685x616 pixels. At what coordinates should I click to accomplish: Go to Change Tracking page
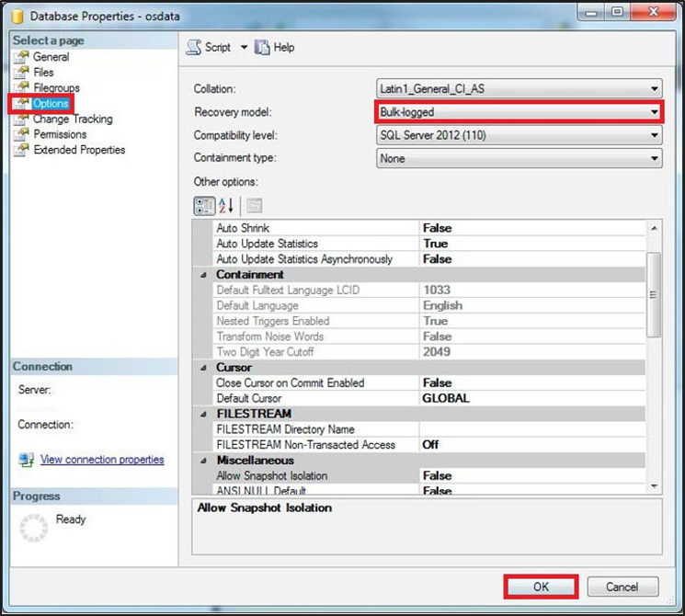[73, 119]
